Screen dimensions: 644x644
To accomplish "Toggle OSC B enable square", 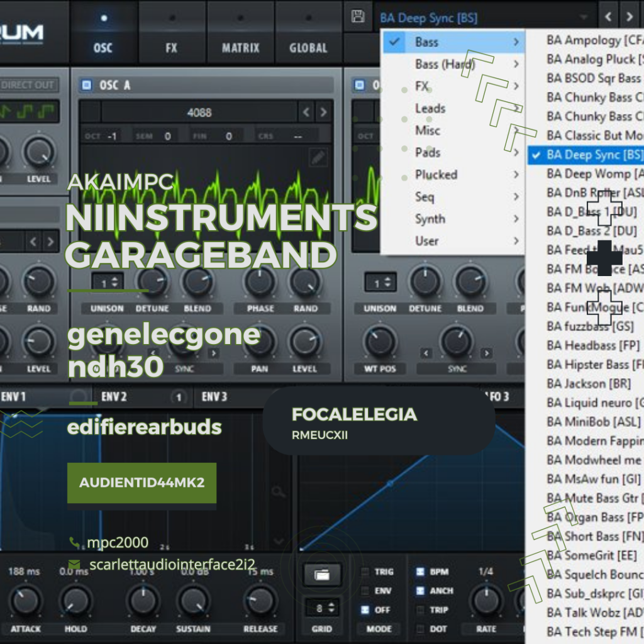I will pyautogui.click(x=359, y=85).
